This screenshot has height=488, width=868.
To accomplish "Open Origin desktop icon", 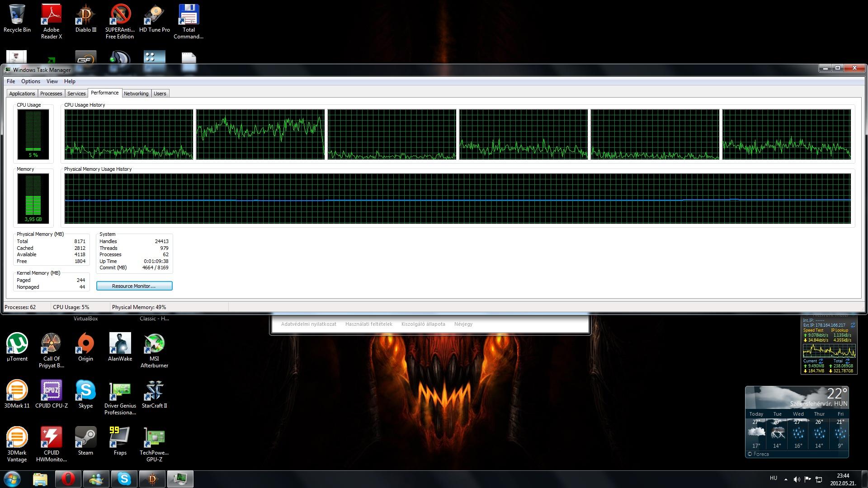I will (85, 347).
